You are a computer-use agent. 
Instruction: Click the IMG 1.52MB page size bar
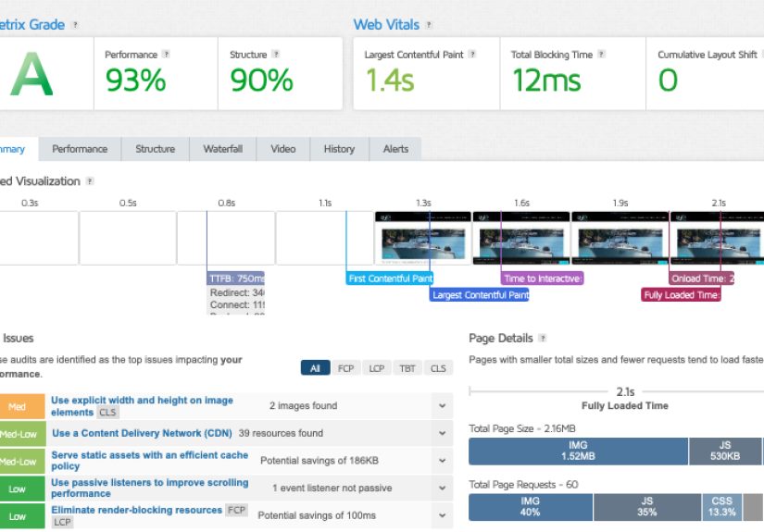click(x=579, y=451)
